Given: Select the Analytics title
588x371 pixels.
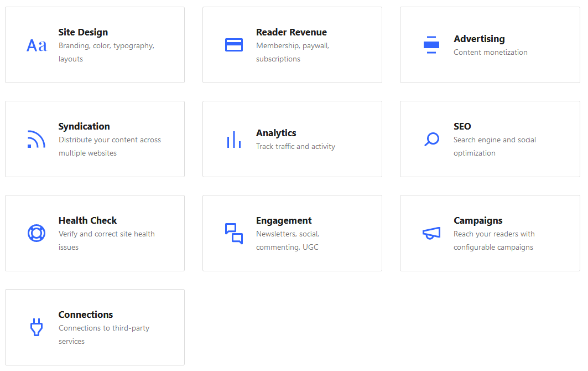Looking at the screenshot, I should point(276,133).
